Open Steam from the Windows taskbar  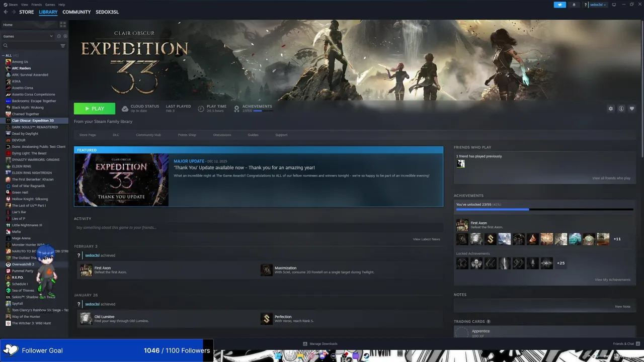[366, 356]
